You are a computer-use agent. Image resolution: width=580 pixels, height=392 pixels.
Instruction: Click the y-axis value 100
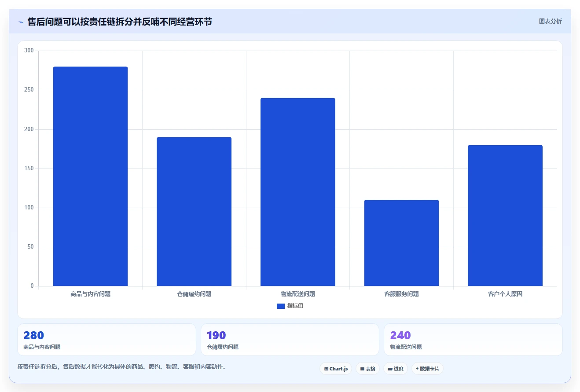pos(29,208)
